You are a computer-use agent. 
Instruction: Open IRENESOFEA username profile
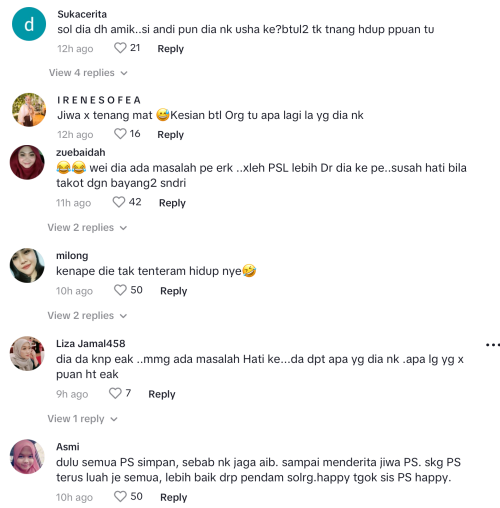[99, 100]
